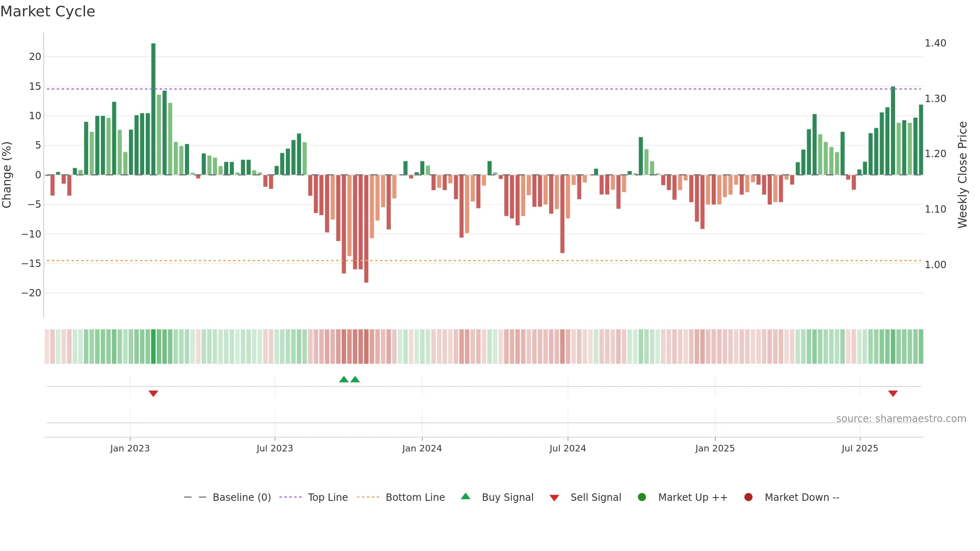Click the tallest green bar above 20 percent
This screenshot has width=980, height=551.
pos(153,109)
